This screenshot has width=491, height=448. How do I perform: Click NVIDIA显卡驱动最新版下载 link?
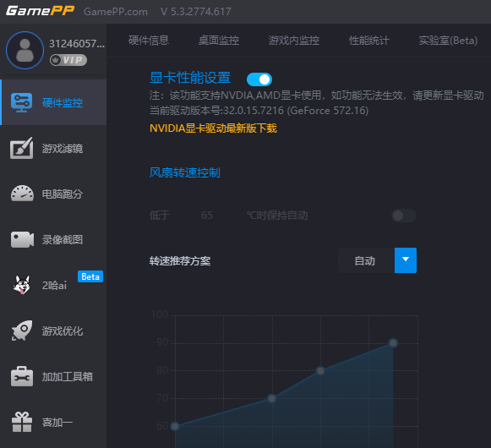point(213,128)
